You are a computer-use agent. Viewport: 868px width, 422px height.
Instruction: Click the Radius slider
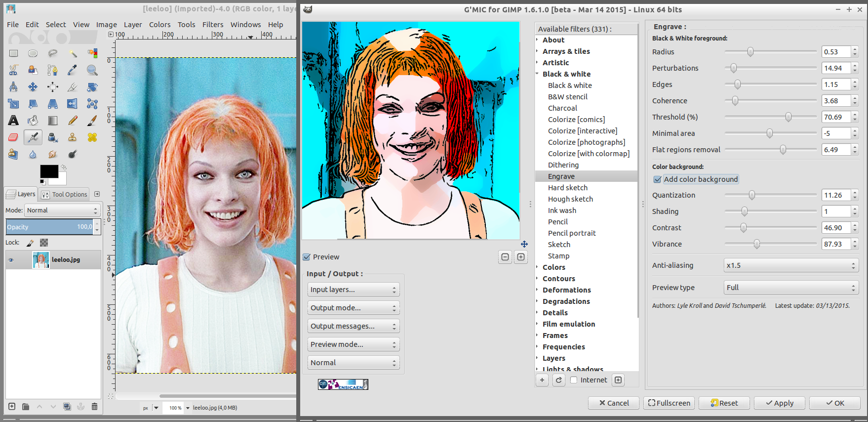tap(771, 52)
